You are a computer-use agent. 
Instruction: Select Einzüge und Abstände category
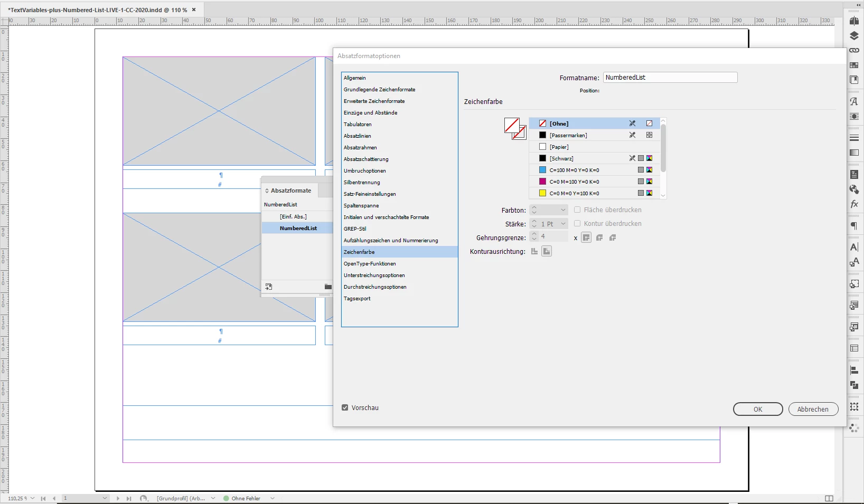[399, 112]
